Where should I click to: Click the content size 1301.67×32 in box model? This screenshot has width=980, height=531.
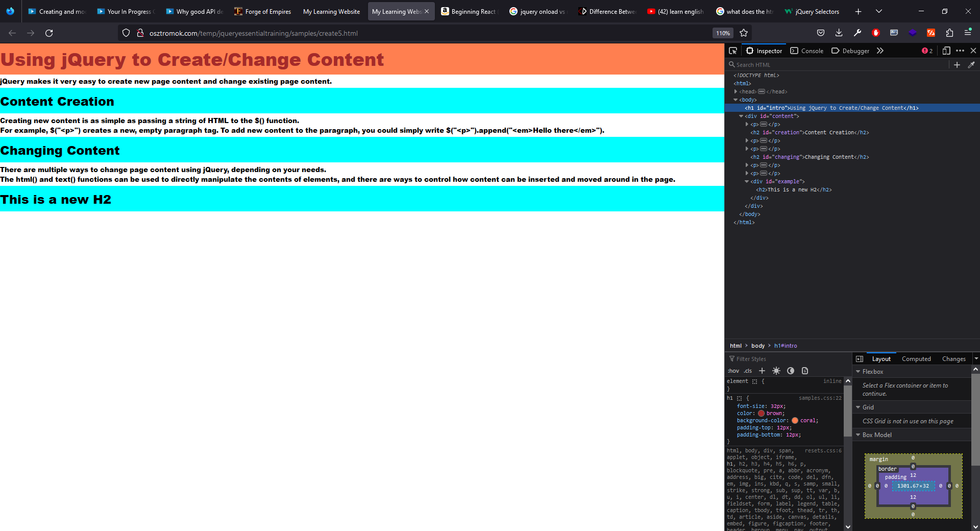click(913, 486)
